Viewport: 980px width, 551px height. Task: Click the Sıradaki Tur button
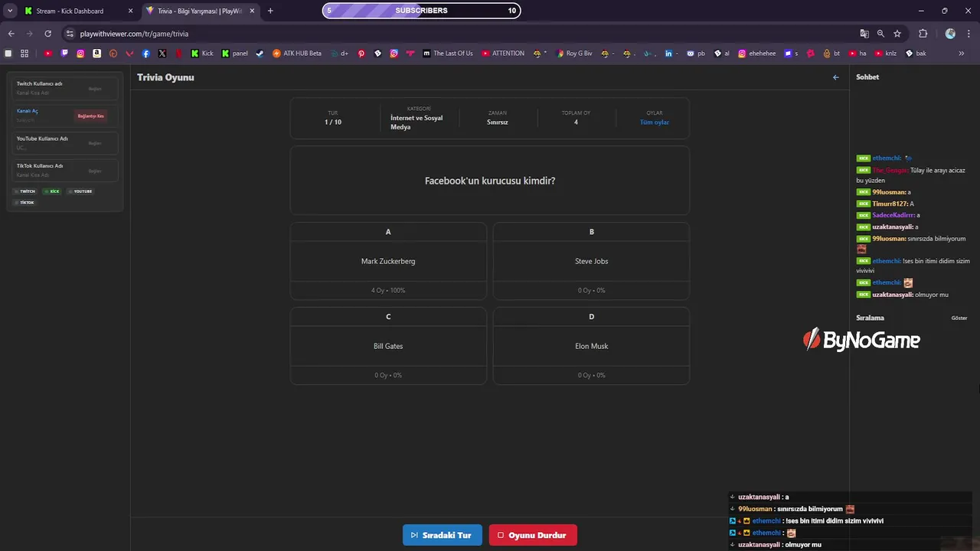[x=443, y=535]
